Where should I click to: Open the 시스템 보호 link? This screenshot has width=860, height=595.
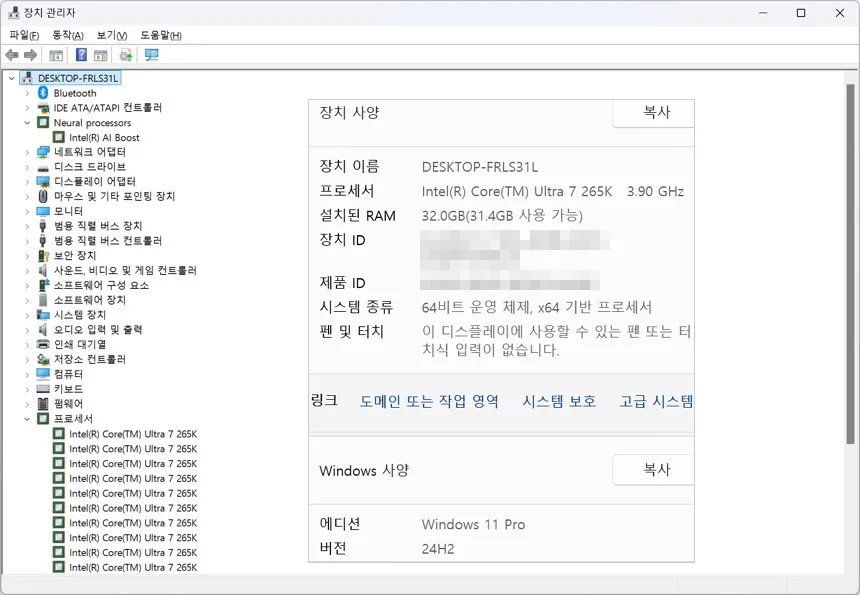[x=559, y=401]
